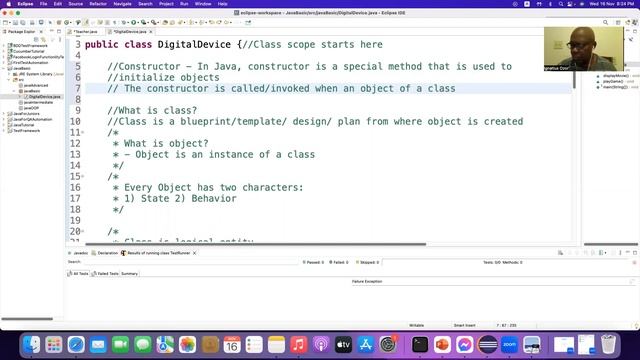The image size is (640, 360).
Task: Open the Zoom app in the dock
Action: pyautogui.click(x=509, y=345)
